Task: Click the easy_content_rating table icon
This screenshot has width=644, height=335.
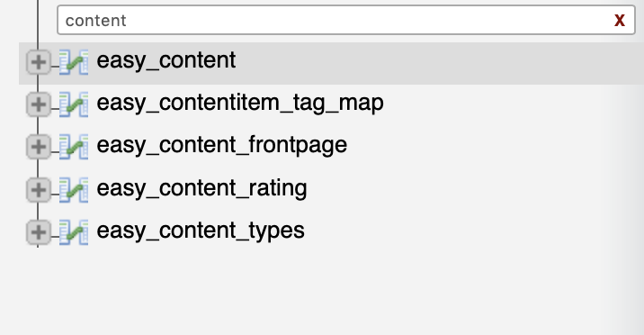Action: tap(74, 190)
